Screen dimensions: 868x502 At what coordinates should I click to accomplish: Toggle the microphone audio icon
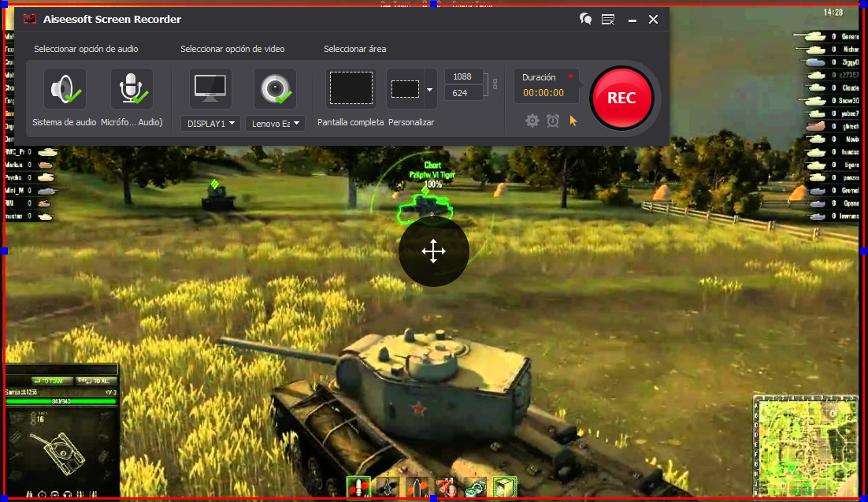(x=132, y=88)
